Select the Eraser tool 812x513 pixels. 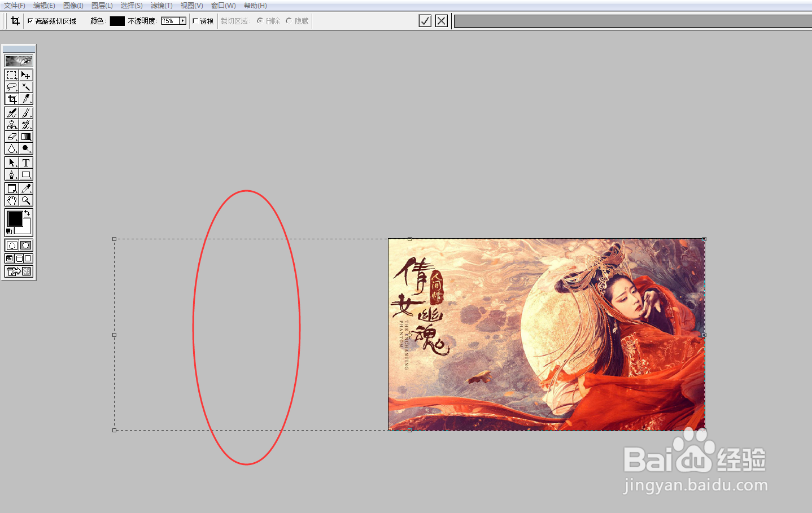[12, 137]
